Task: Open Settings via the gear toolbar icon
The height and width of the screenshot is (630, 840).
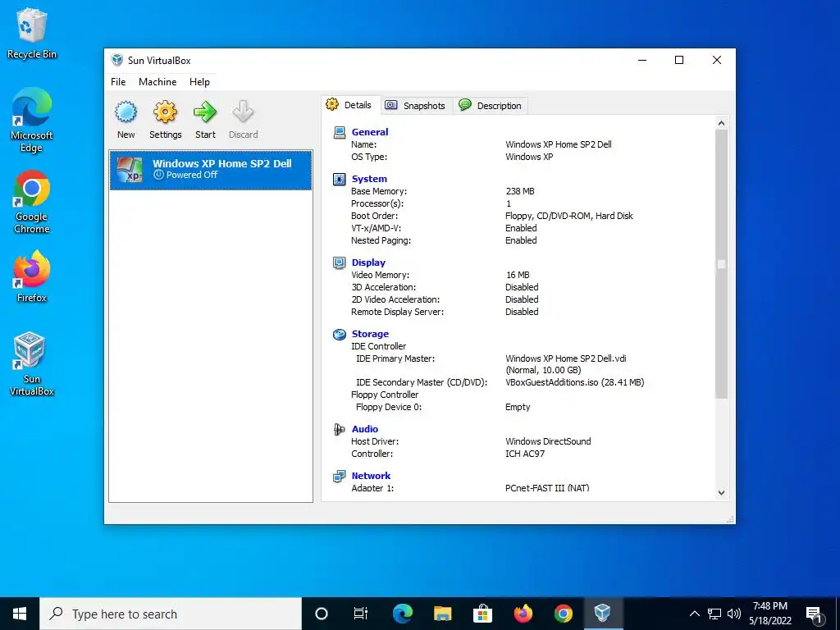Action: [165, 112]
